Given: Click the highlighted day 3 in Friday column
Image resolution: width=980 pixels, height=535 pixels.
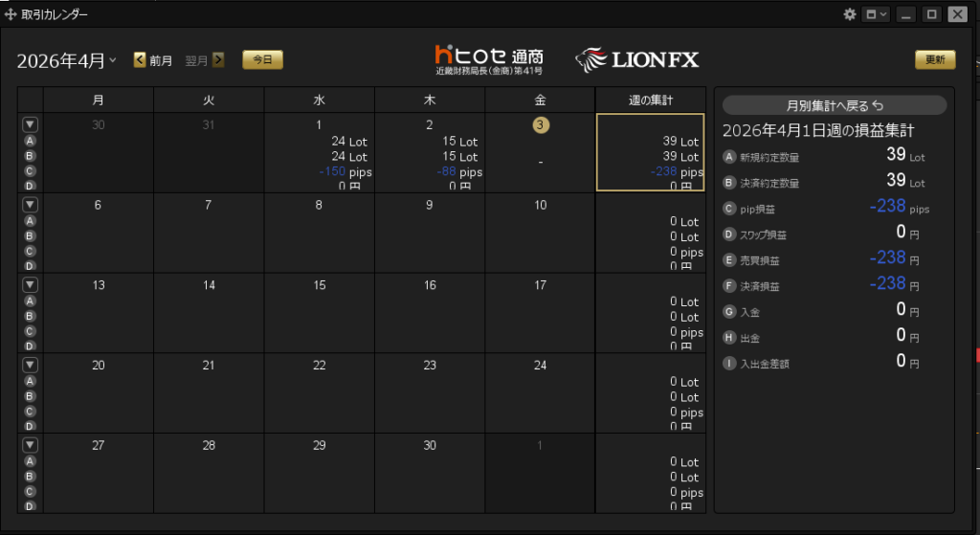Looking at the screenshot, I should tap(541, 125).
